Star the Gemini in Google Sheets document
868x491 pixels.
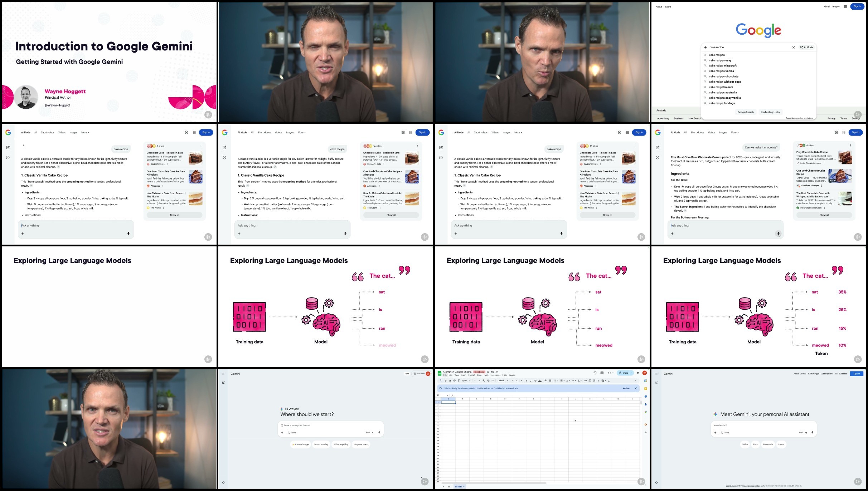pos(488,372)
